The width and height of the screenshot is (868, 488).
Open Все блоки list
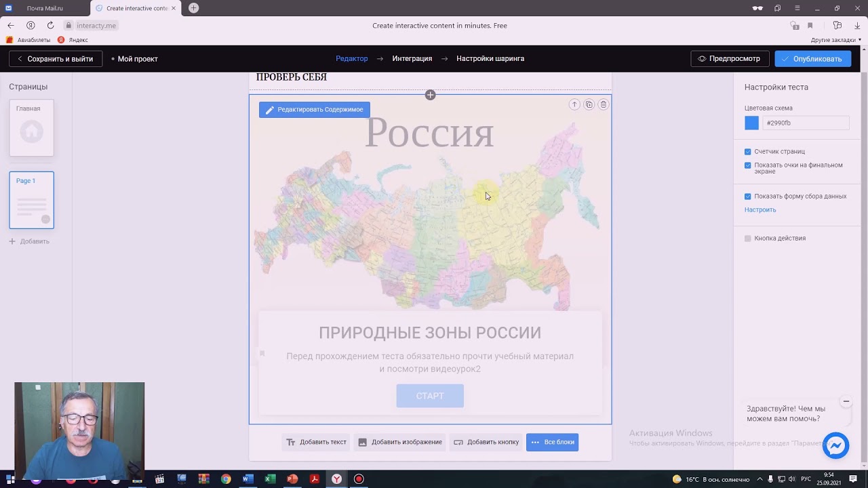click(552, 442)
